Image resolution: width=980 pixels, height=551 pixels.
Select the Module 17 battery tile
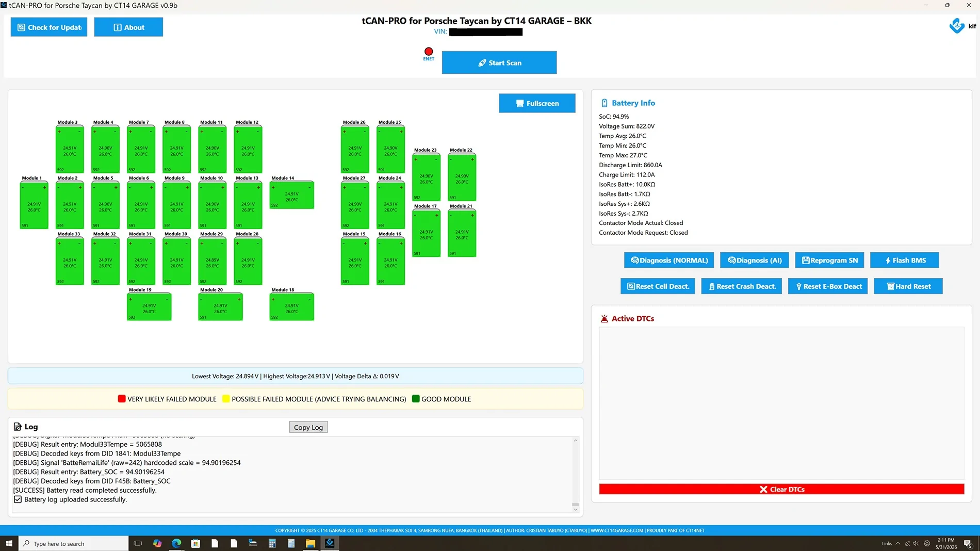coord(426,233)
